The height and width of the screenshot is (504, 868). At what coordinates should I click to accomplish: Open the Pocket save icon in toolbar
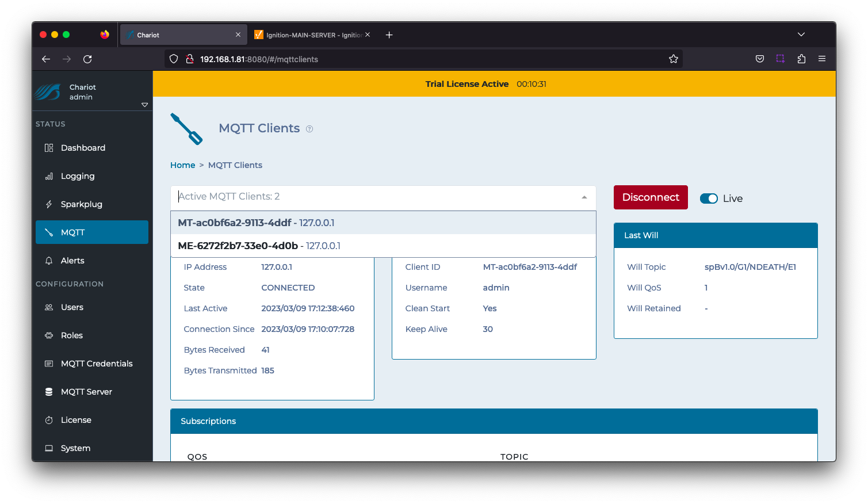point(760,59)
